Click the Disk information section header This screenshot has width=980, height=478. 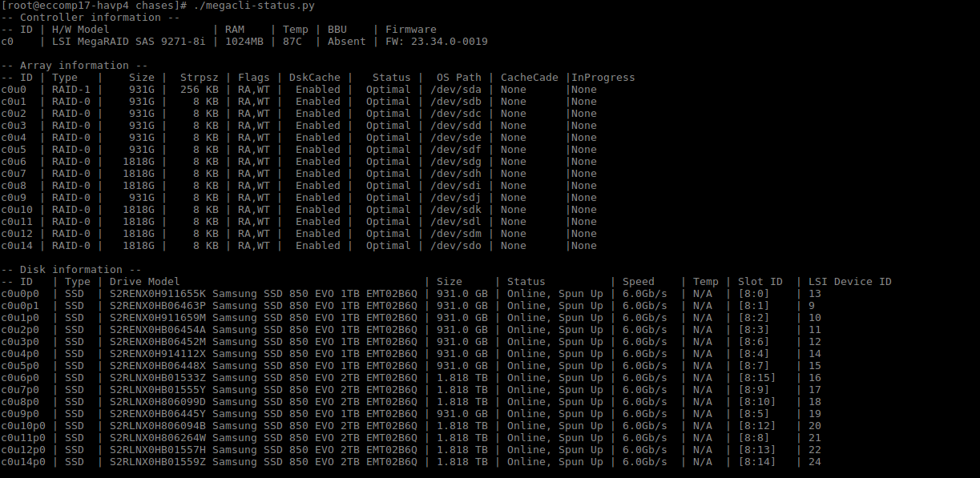coord(71,270)
